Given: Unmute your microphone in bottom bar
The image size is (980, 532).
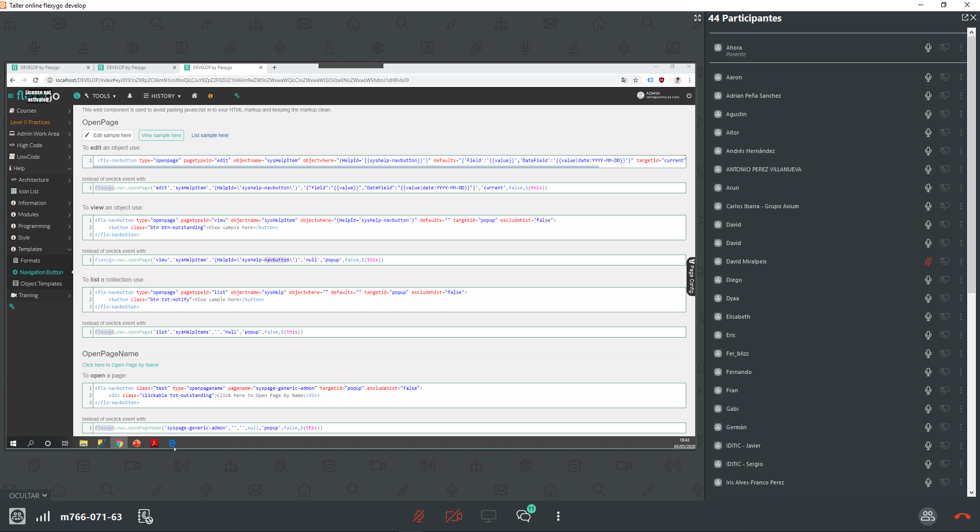Looking at the screenshot, I should click(x=419, y=516).
